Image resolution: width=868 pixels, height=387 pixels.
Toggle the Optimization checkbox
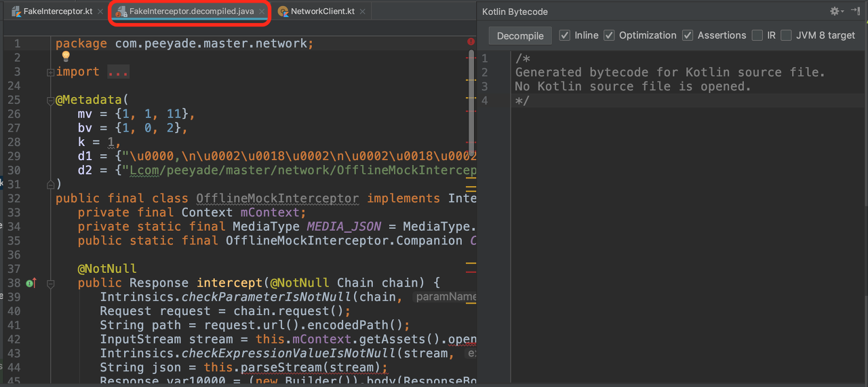point(609,35)
